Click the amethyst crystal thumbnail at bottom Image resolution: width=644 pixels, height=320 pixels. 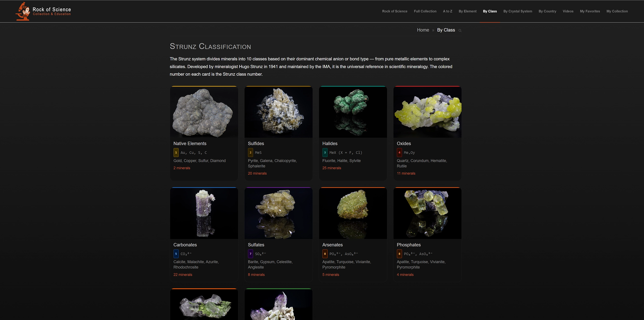pyautogui.click(x=278, y=305)
